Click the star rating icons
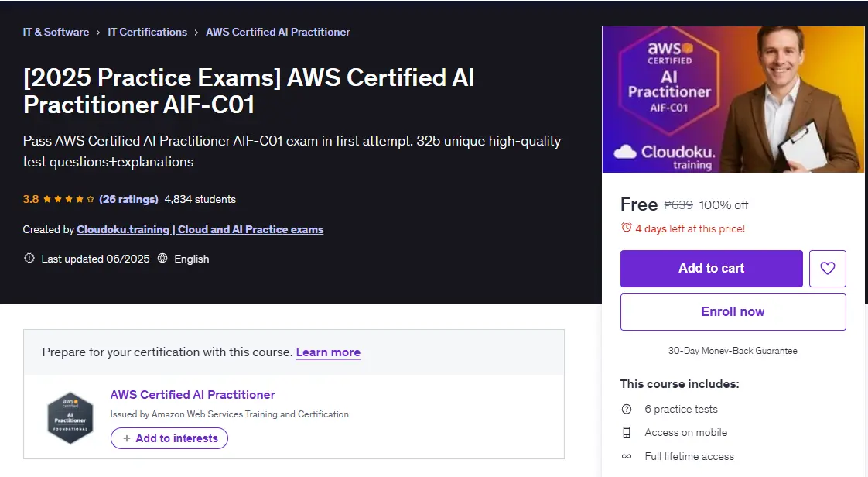The image size is (868, 477). pyautogui.click(x=69, y=199)
